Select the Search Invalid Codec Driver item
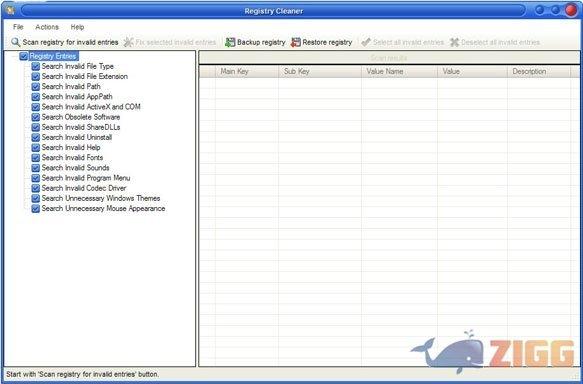This screenshot has width=583, height=384. click(x=84, y=188)
